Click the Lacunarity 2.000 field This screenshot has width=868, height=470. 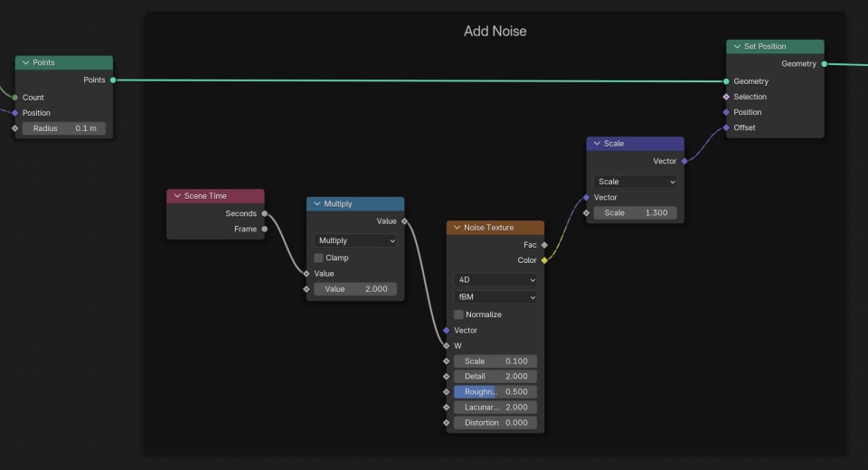pos(495,407)
